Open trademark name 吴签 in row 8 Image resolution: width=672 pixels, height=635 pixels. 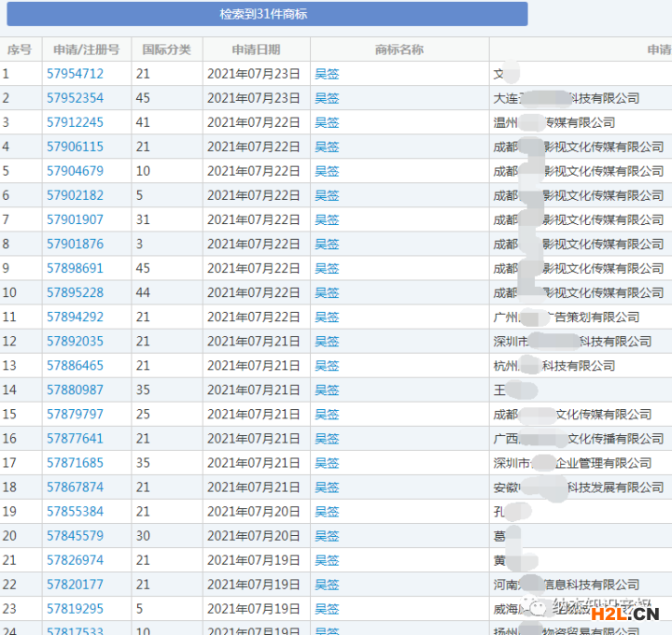point(327,245)
